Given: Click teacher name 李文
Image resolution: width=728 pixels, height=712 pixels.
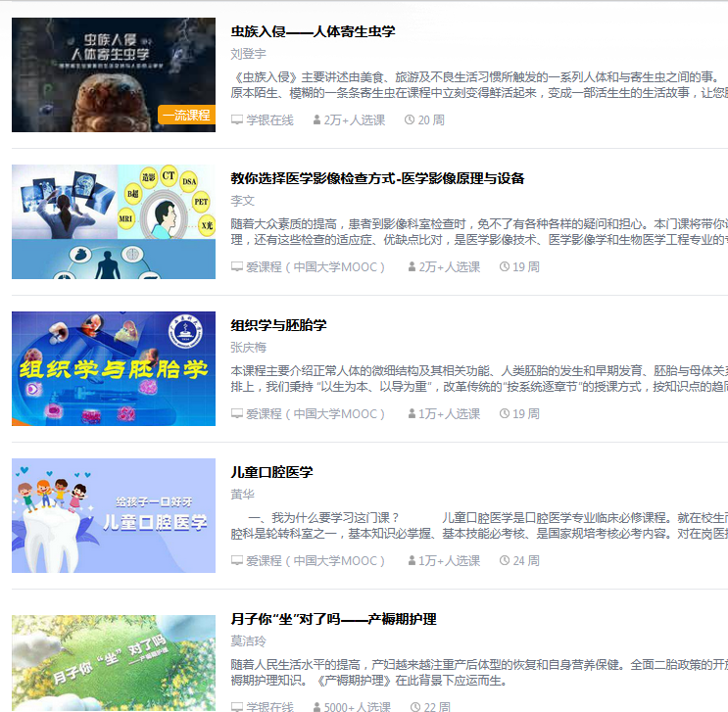Looking at the screenshot, I should pos(242,200).
